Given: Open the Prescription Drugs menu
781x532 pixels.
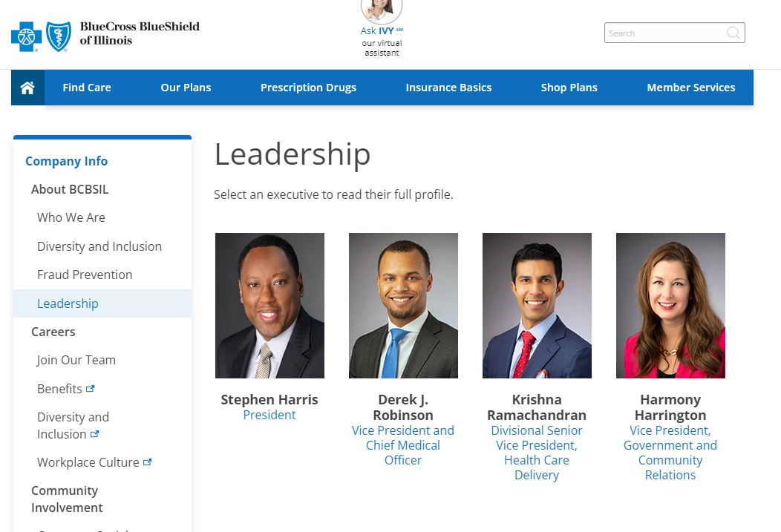Looking at the screenshot, I should pyautogui.click(x=308, y=88).
